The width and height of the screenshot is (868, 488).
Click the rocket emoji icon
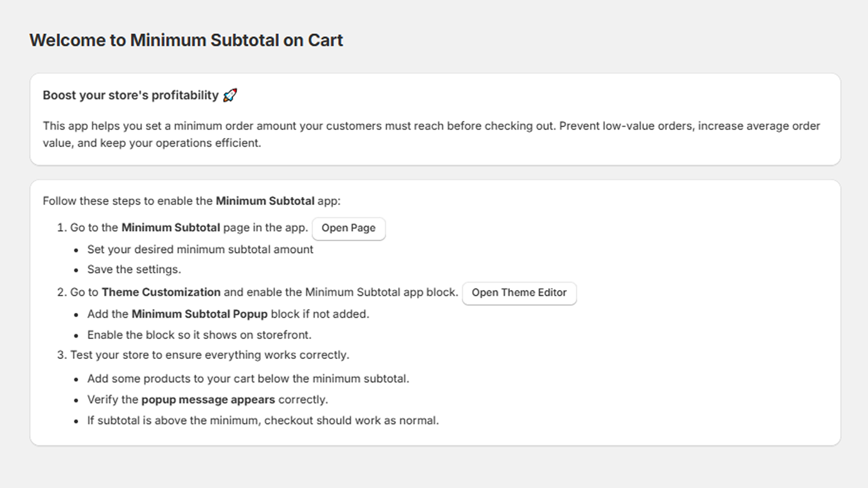click(230, 95)
